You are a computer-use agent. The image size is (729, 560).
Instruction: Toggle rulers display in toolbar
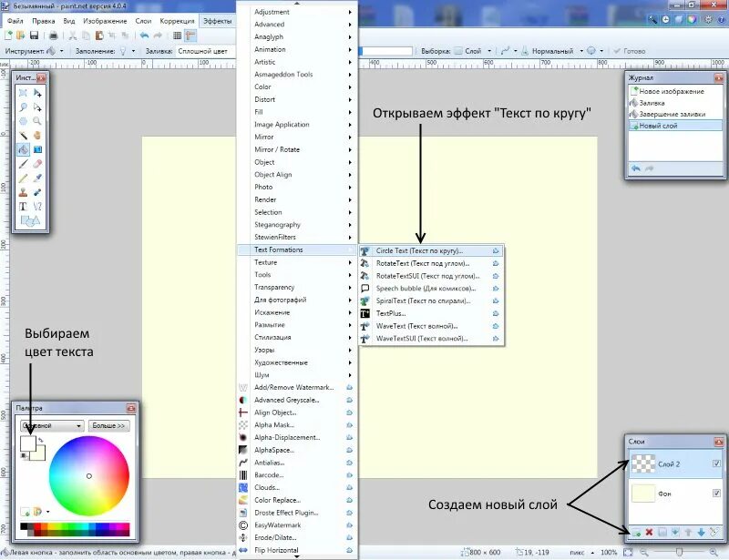(x=190, y=36)
